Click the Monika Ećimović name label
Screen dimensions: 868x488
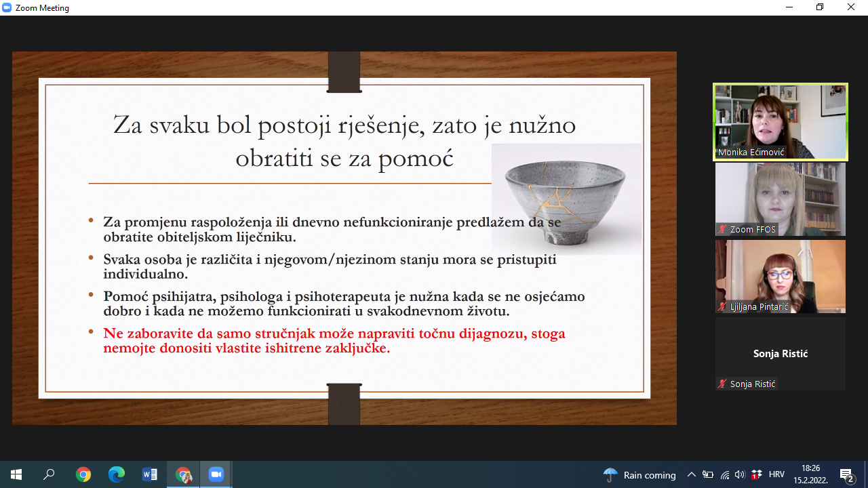point(751,152)
